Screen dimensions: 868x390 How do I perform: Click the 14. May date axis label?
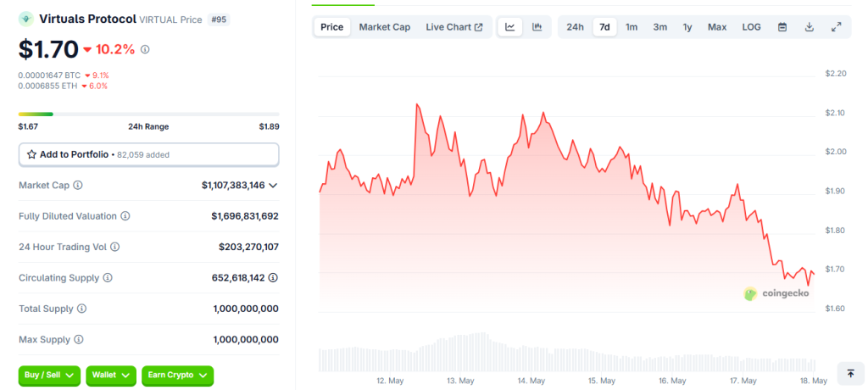[x=531, y=382]
